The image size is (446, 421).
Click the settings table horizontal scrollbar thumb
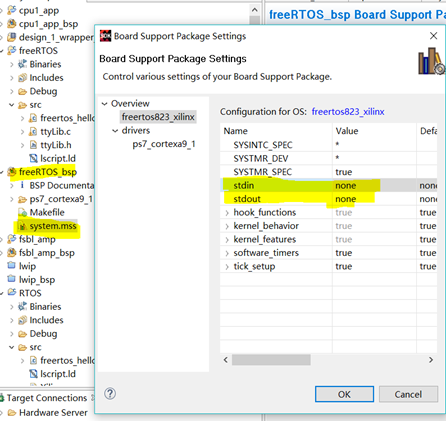[271, 360]
